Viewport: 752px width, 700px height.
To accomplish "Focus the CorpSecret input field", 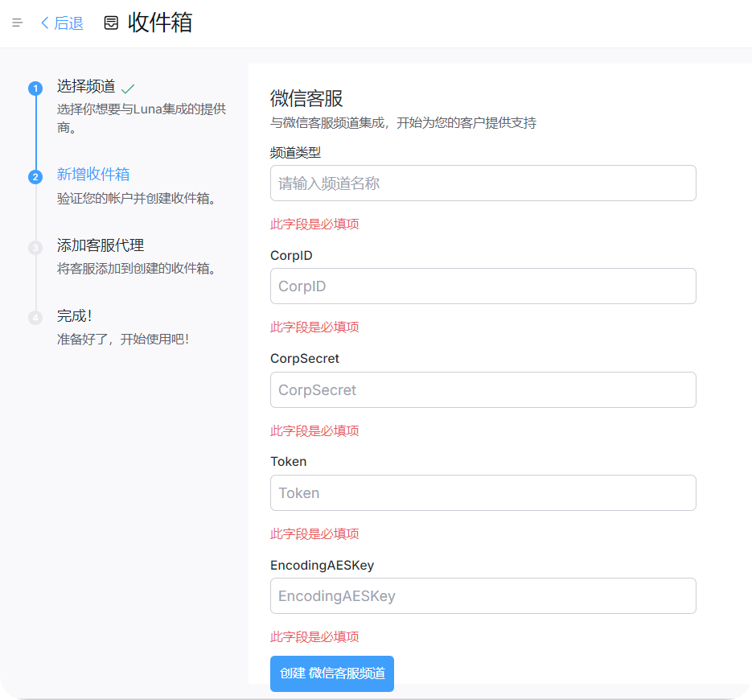I will click(483, 390).
